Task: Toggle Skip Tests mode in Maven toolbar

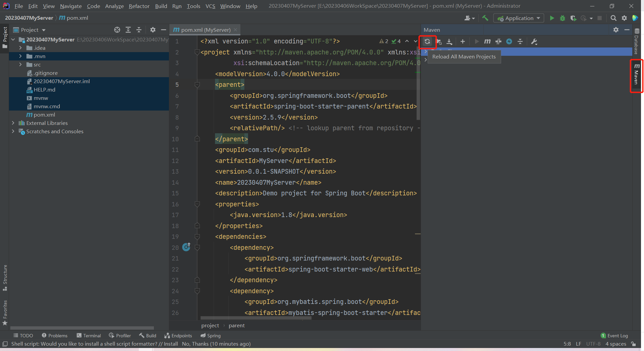Action: coord(509,41)
